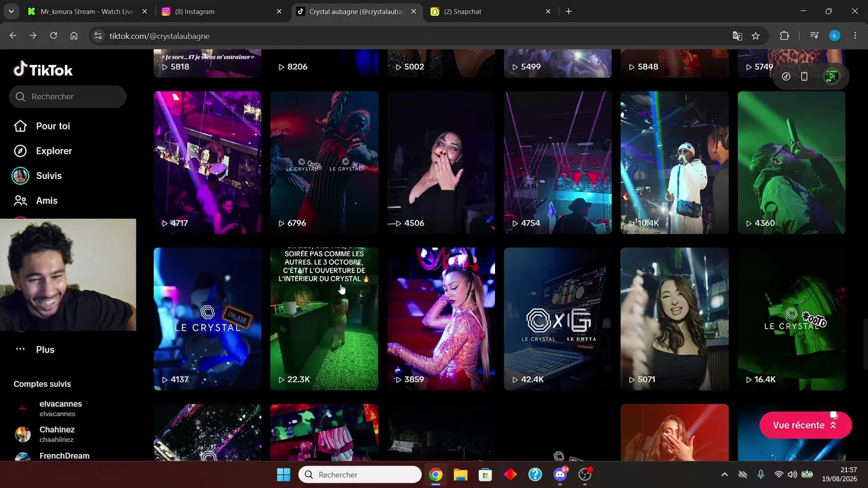The image size is (868, 488).
Task: Close the Snapchat tab
Action: [547, 12]
